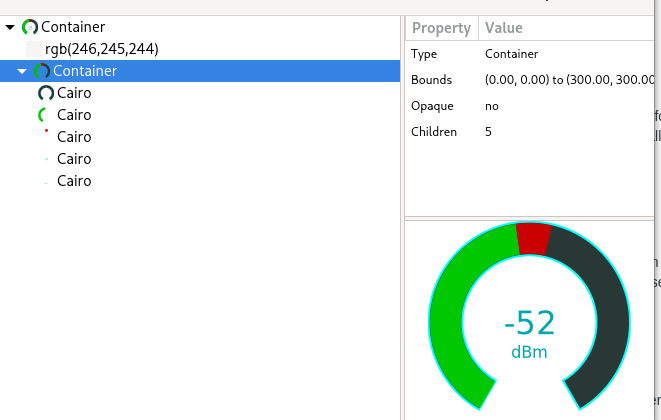Click the Value column header
661x420 pixels.
[x=504, y=28]
